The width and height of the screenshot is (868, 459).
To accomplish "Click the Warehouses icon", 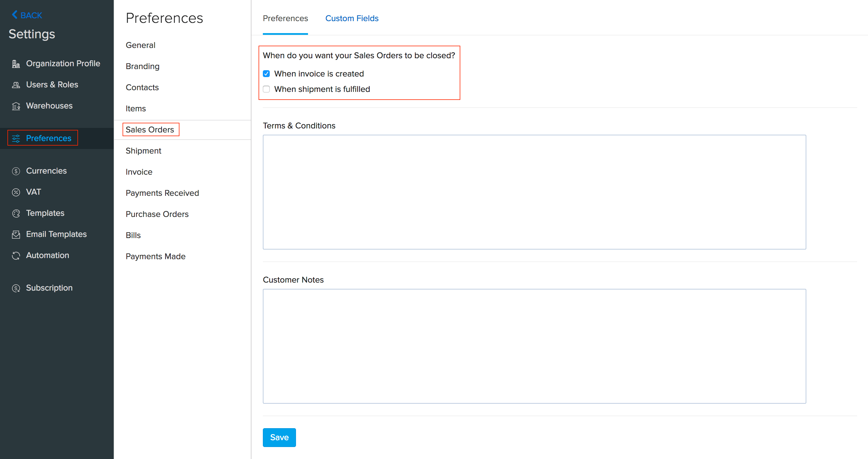I will point(15,106).
